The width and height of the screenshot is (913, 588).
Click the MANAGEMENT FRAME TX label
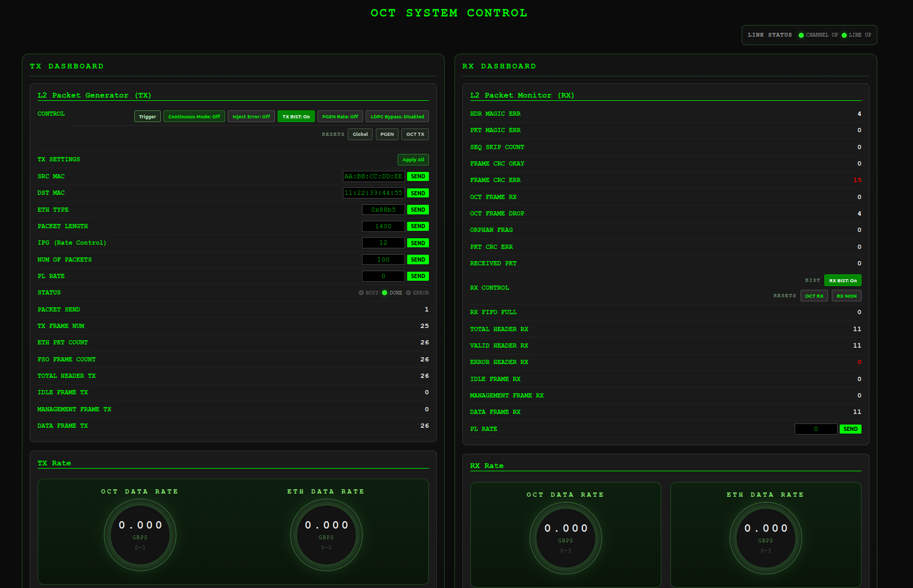pyautogui.click(x=74, y=409)
